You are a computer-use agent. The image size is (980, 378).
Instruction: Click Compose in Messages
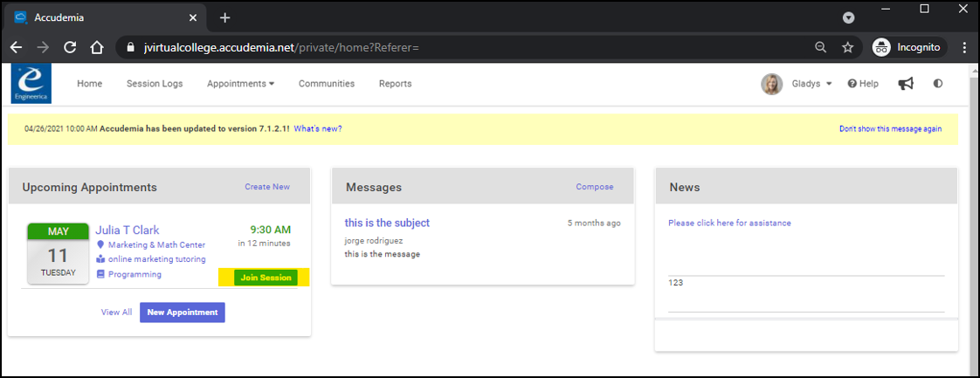594,187
